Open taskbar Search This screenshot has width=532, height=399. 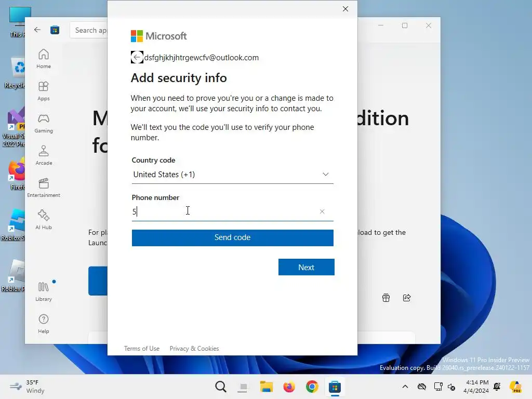coord(220,387)
